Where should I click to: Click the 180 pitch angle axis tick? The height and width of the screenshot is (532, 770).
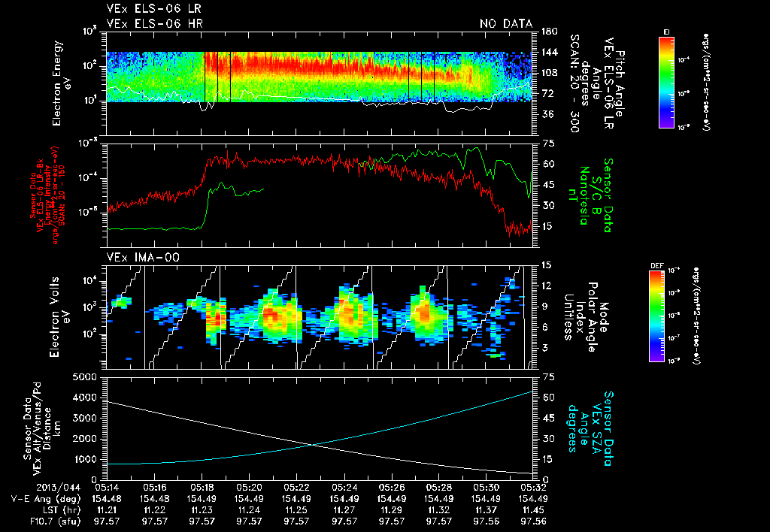[550, 32]
